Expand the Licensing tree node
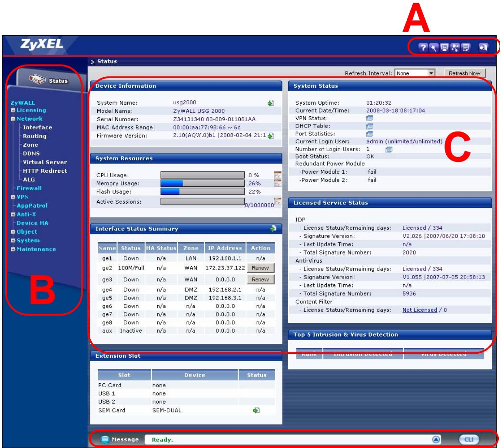 point(13,110)
